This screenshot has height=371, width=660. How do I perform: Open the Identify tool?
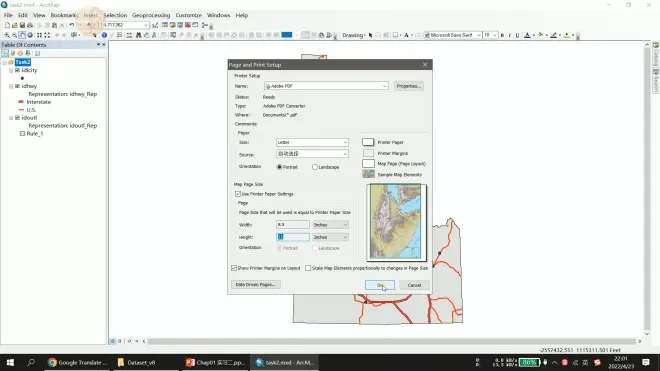(x=104, y=35)
